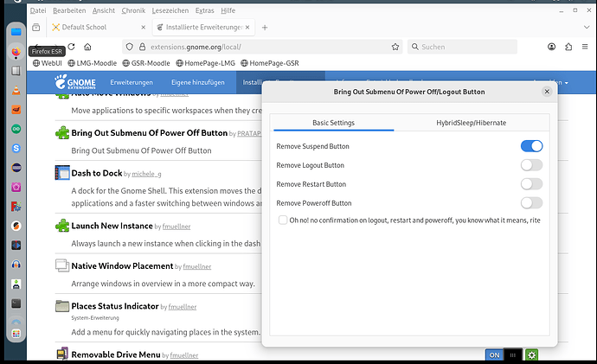Click the Places Status Indicator folder icon
This screenshot has width=597, height=364.
pyautogui.click(x=62, y=306)
